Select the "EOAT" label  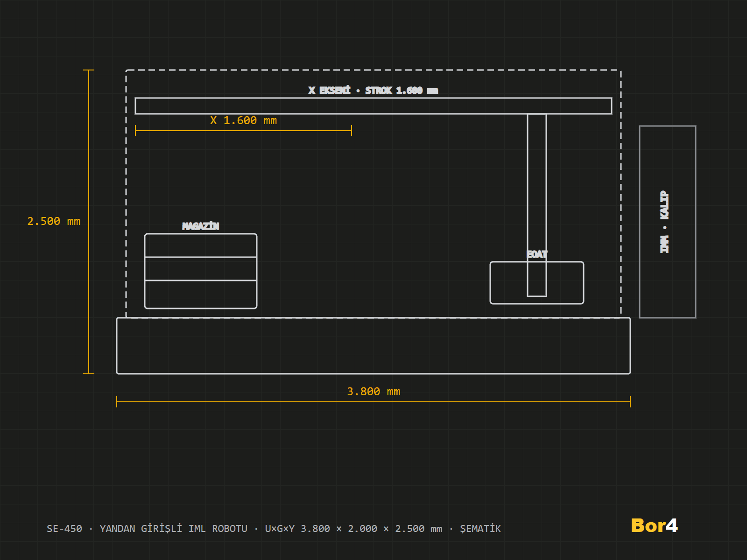tap(537, 254)
